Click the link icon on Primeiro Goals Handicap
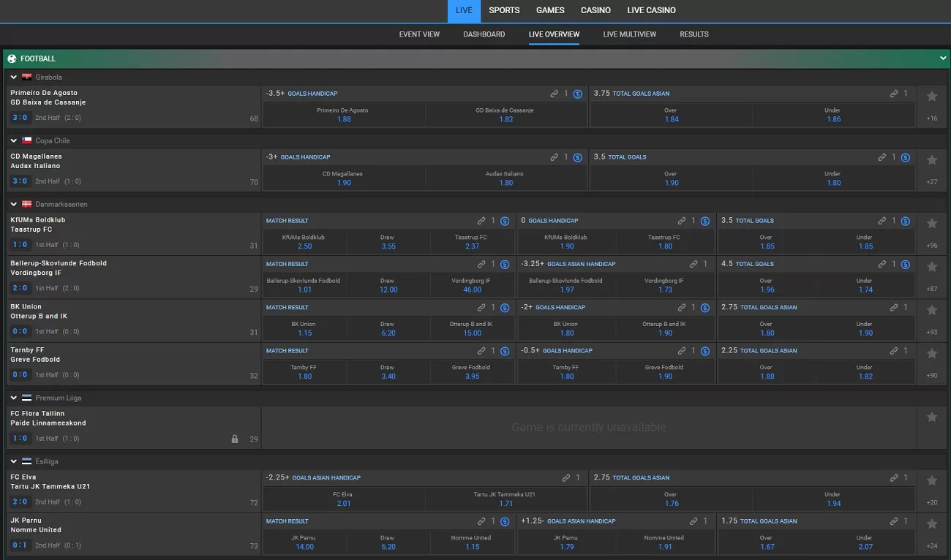Viewport: 951px width, 560px height. coord(555,94)
